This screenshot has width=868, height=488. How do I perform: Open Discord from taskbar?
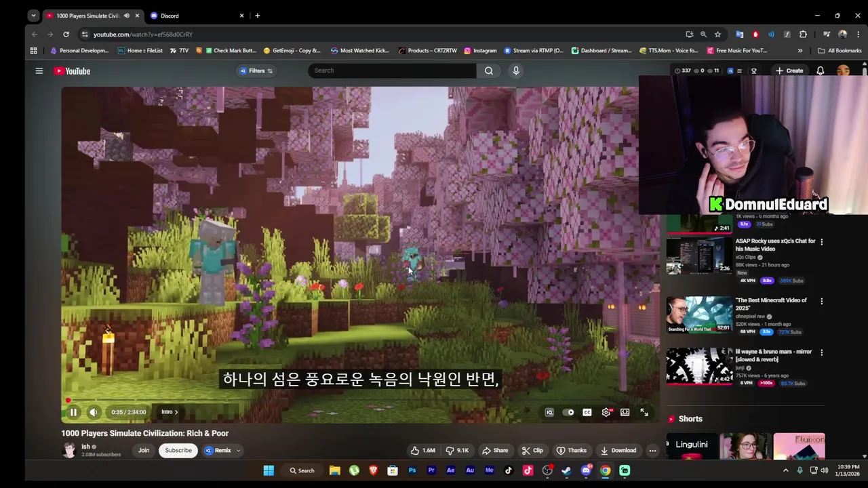click(586, 470)
